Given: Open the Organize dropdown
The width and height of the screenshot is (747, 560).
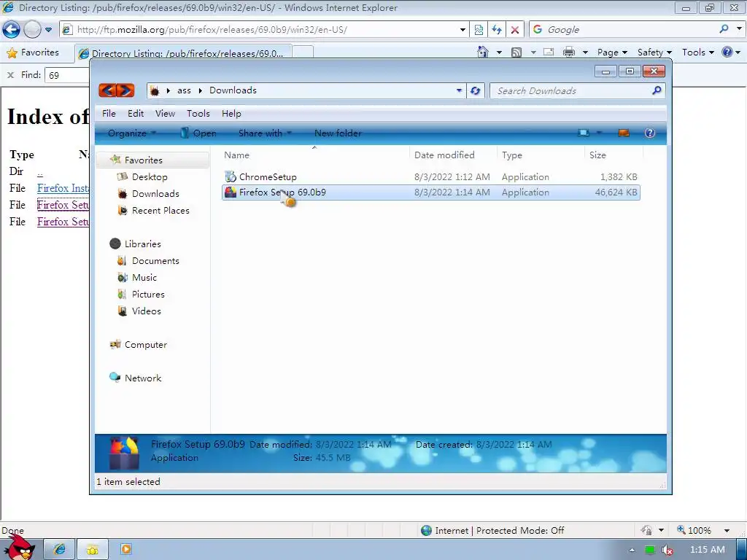Looking at the screenshot, I should coord(131,133).
